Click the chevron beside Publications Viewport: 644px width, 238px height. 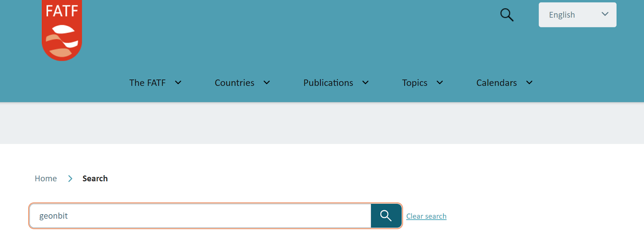(365, 83)
